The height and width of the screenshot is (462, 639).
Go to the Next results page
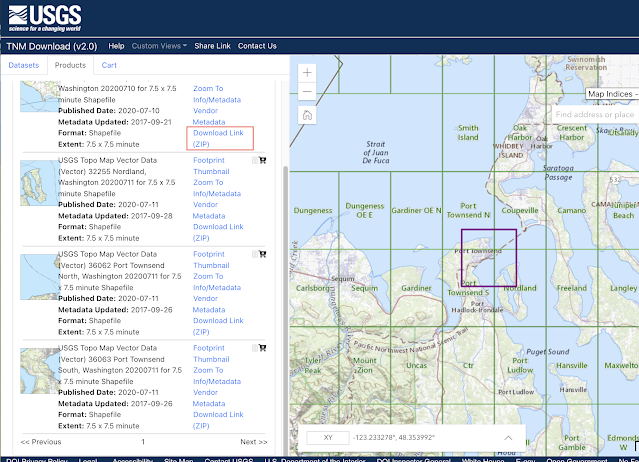(x=253, y=442)
